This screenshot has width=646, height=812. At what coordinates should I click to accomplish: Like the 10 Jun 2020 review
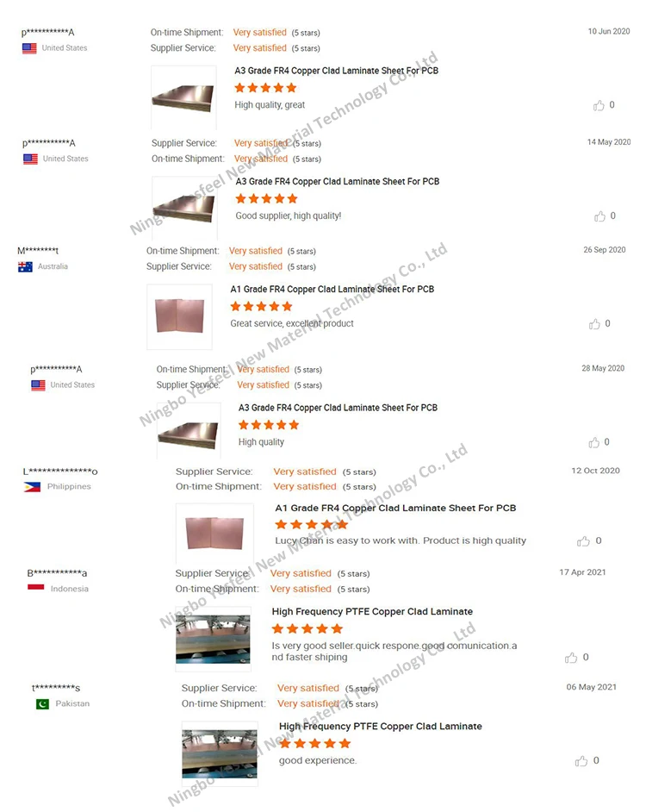click(599, 105)
